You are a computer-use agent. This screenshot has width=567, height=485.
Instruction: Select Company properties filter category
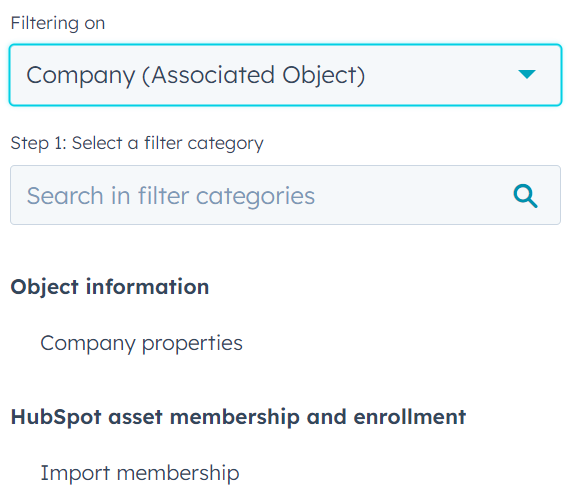coord(141,343)
